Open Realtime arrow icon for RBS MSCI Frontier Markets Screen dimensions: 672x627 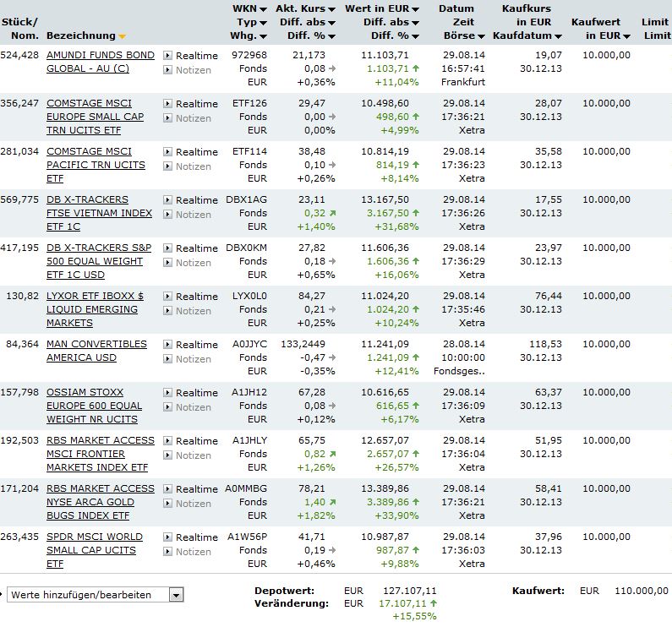[167, 440]
